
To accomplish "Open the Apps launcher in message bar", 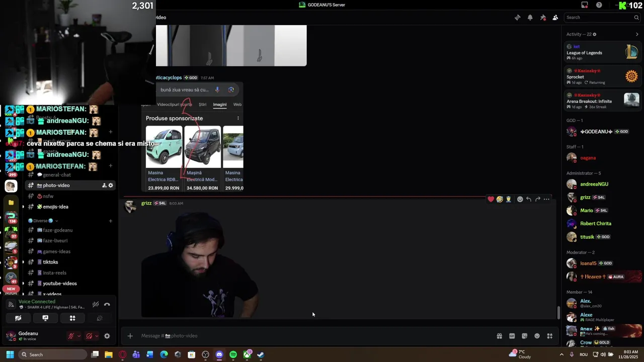I will [x=550, y=336].
